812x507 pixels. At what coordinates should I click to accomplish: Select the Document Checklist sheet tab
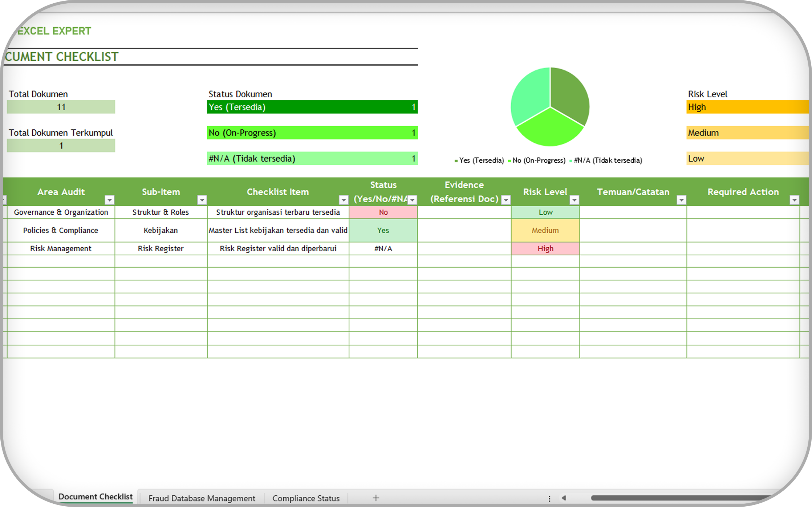tap(96, 496)
